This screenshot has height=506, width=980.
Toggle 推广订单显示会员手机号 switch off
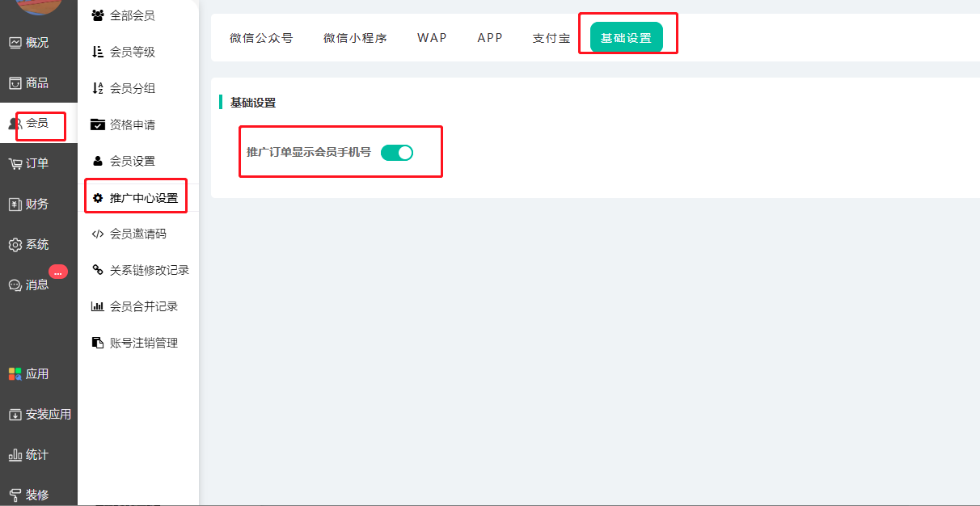pyautogui.click(x=397, y=152)
